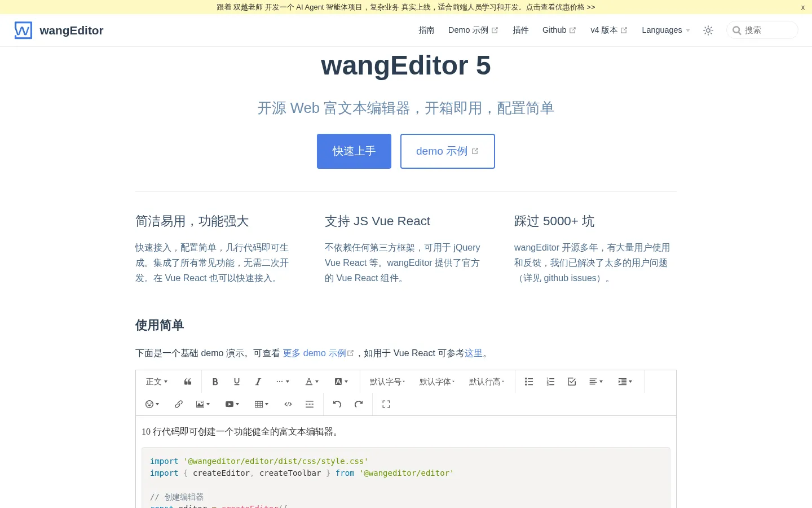Undo the last edit
The height and width of the screenshot is (508, 812).
click(x=337, y=404)
